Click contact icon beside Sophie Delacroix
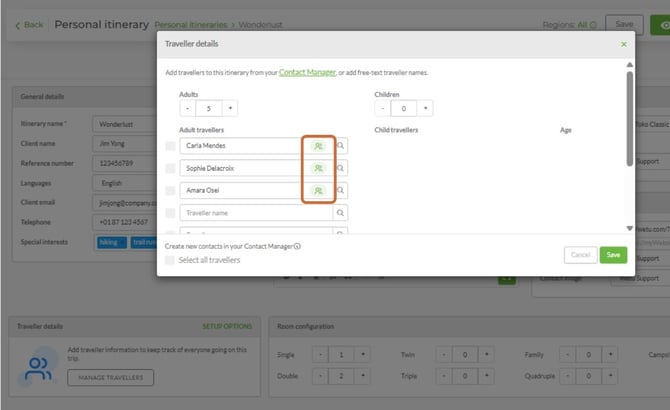Image resolution: width=670 pixels, height=410 pixels. [318, 168]
